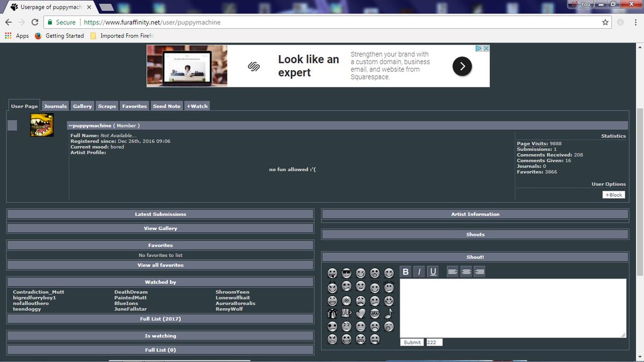Image resolution: width=644 pixels, height=362 pixels.
Task: Insert the angel halo smiley
Action: (375, 286)
